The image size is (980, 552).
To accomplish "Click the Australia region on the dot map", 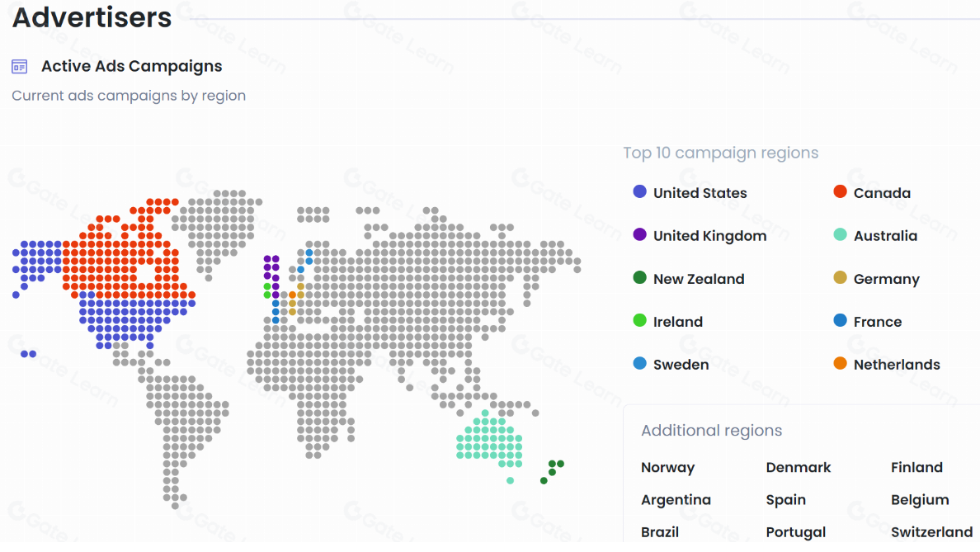I will pyautogui.click(x=490, y=438).
